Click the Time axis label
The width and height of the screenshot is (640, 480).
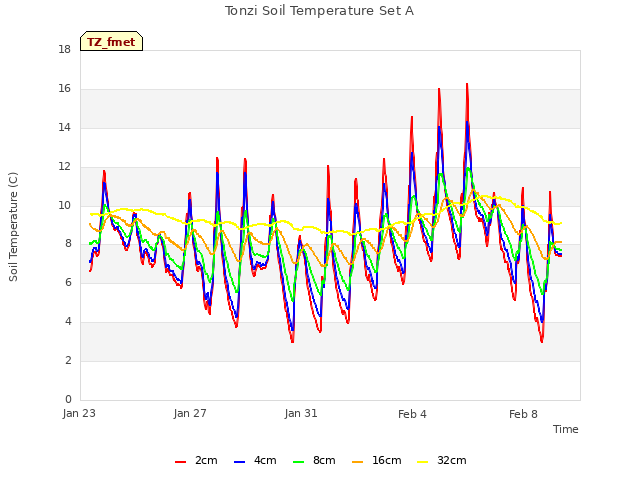565,429
